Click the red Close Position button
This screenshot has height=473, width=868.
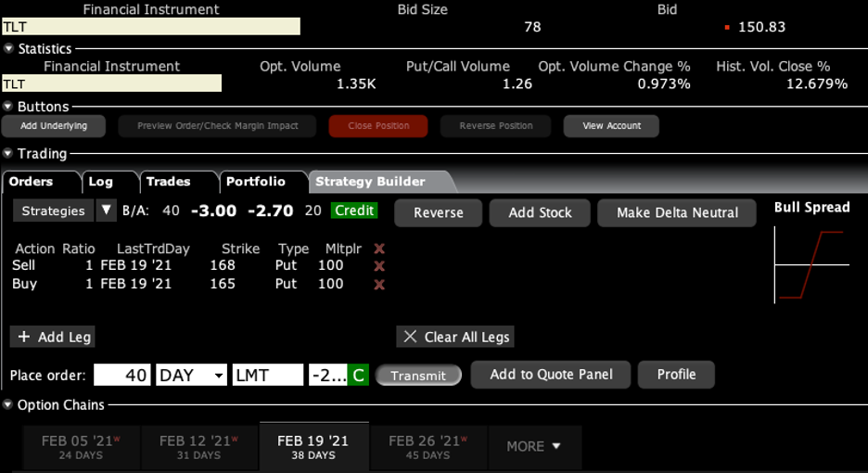pyautogui.click(x=378, y=126)
